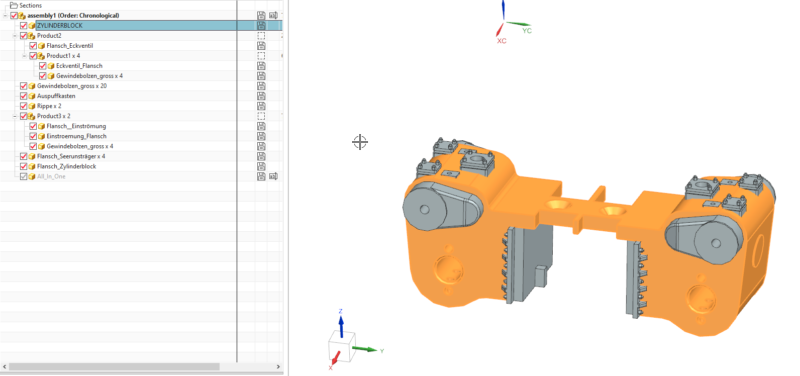
Task: Click the horizontal scrollbar's right arrow
Action: pos(279,366)
